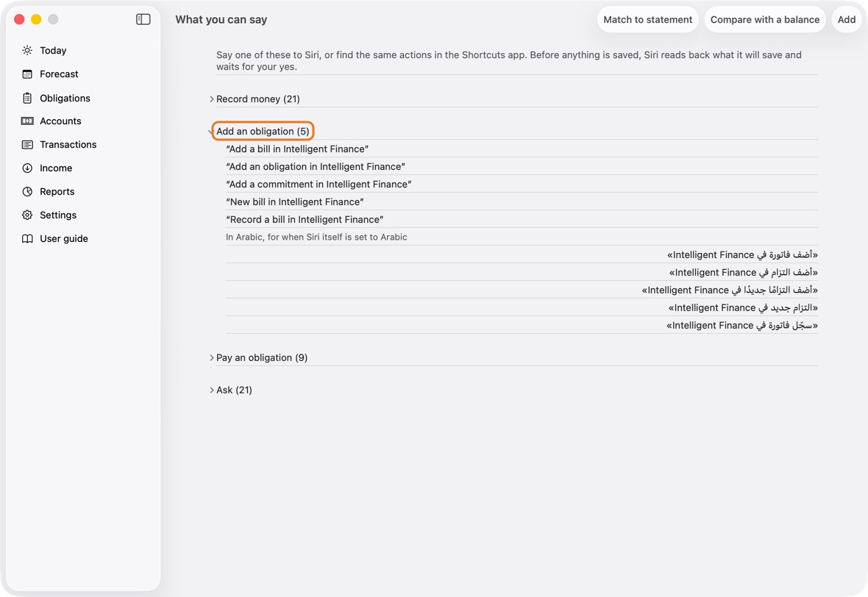Screen dimensions: 868x597
Task: Click the Obligations clipboard icon
Action: pos(27,98)
